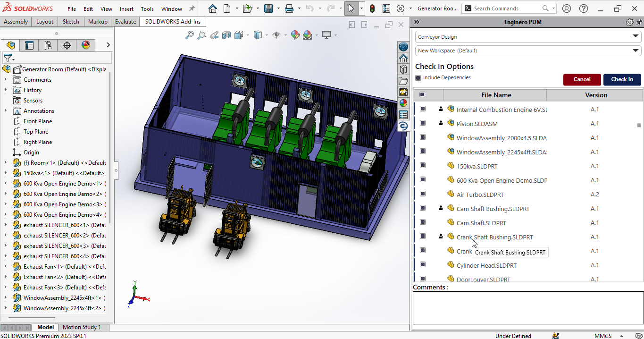Click the Print icon in toolbar
The image size is (644, 339).
point(289,8)
